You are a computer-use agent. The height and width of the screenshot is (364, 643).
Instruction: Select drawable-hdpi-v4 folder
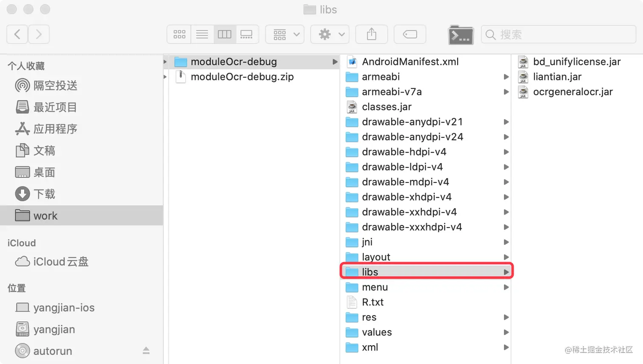click(x=425, y=152)
